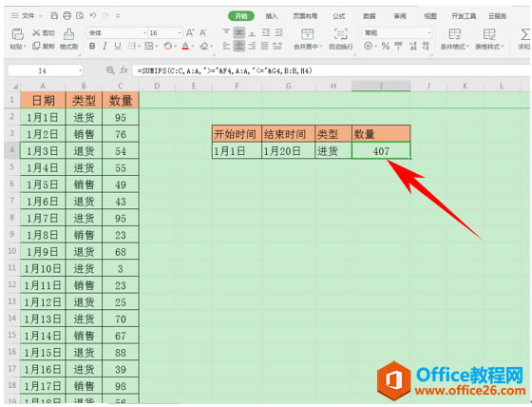Image resolution: width=532 pixels, height=407 pixels.
Task: Toggle Bold formatting
Action: tap(92, 46)
